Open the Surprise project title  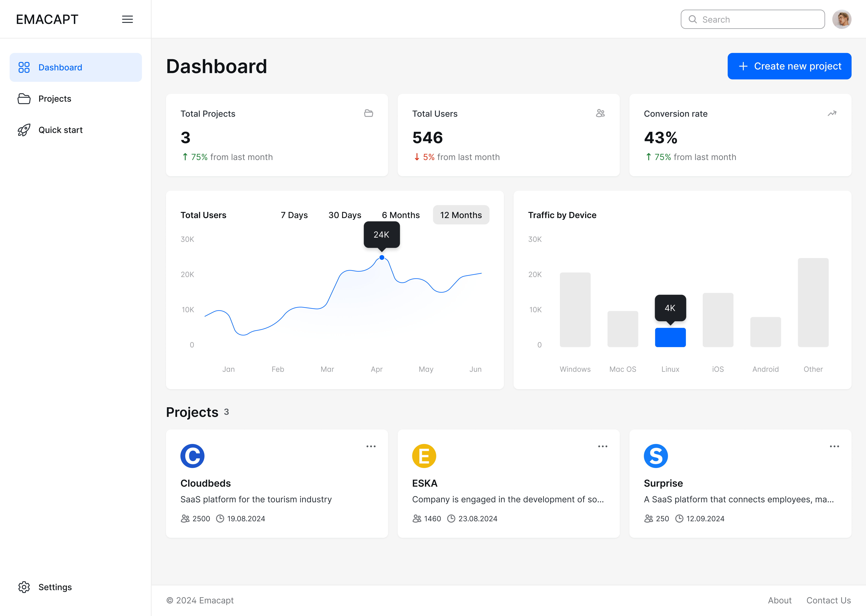click(x=663, y=483)
